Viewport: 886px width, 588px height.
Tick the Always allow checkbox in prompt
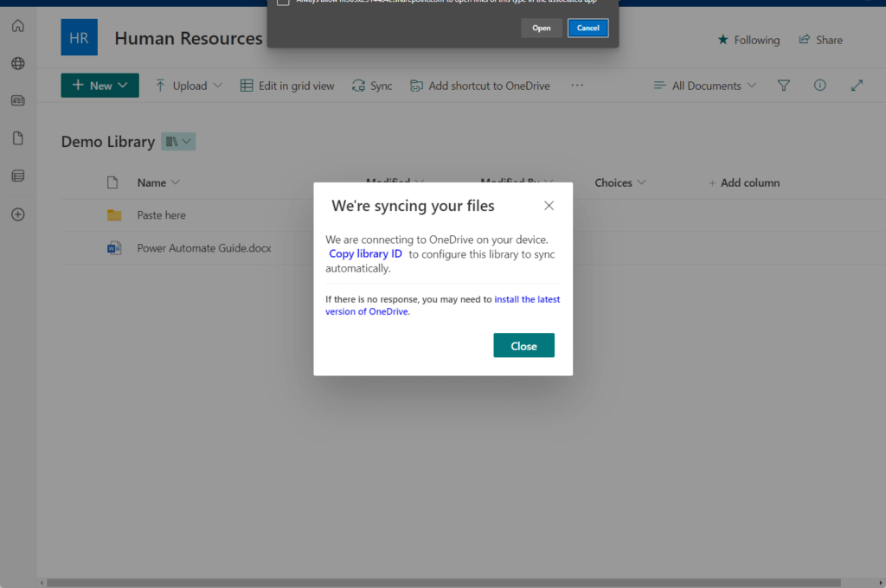pos(283,2)
